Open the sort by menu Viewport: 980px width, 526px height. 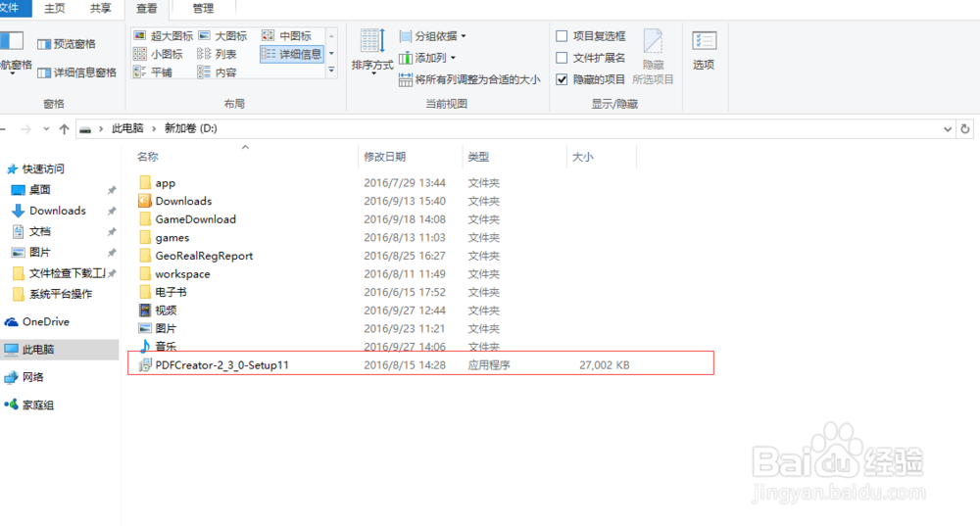[x=372, y=53]
